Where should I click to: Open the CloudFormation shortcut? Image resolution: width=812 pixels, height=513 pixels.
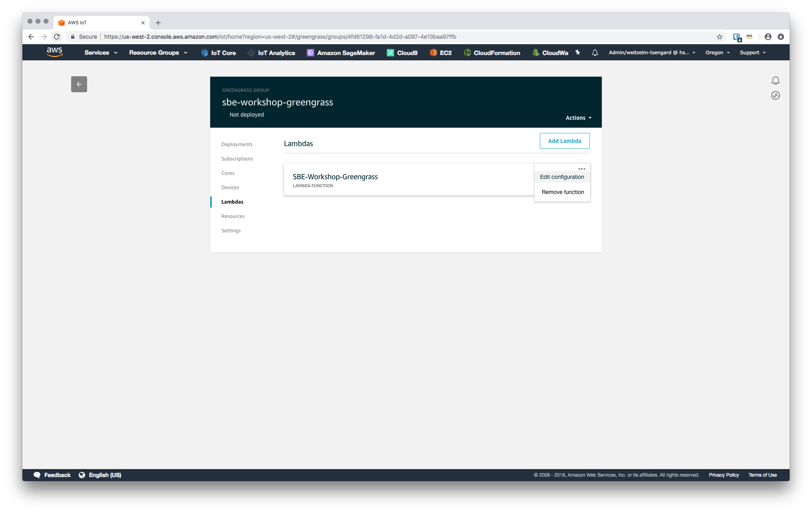point(492,53)
